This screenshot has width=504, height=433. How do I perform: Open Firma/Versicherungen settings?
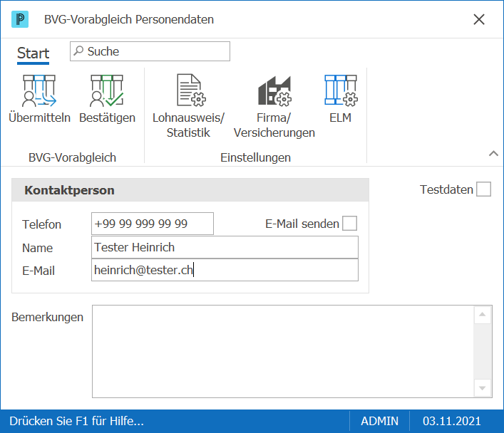click(274, 106)
